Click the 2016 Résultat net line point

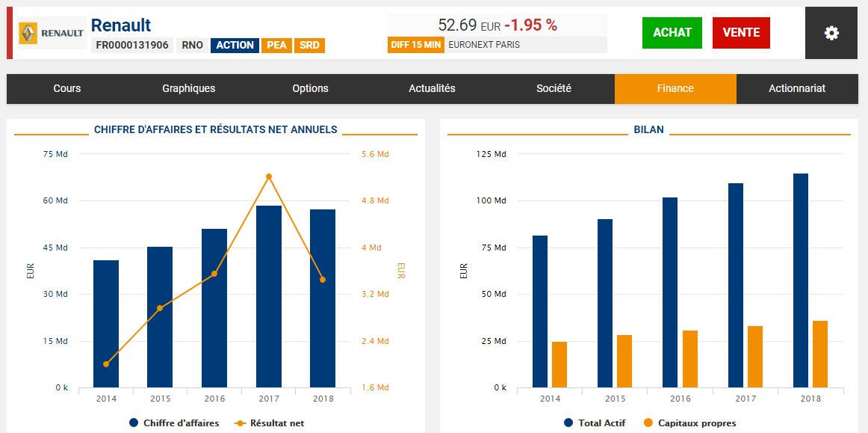point(214,274)
